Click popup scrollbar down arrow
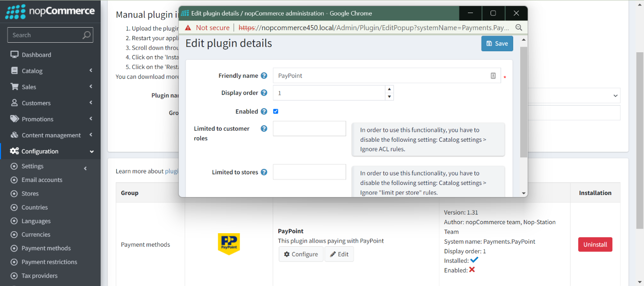Screen dimensions: 644x286 [x=524, y=193]
